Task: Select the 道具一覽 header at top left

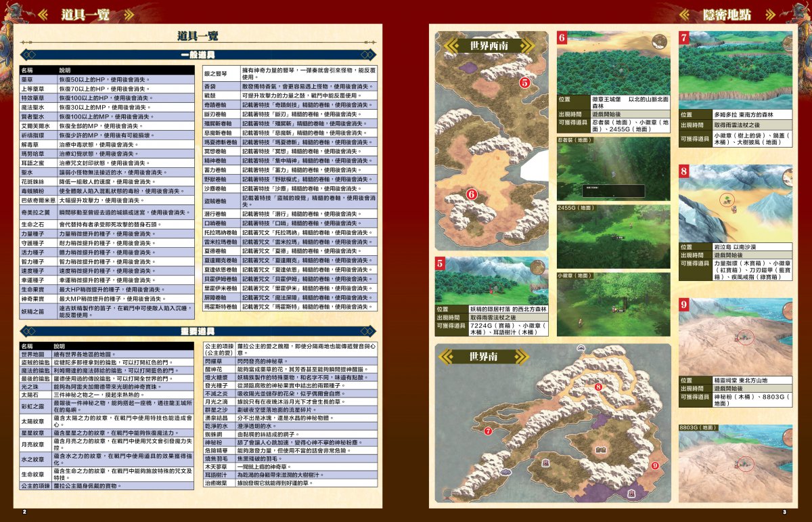Action: pos(86,14)
